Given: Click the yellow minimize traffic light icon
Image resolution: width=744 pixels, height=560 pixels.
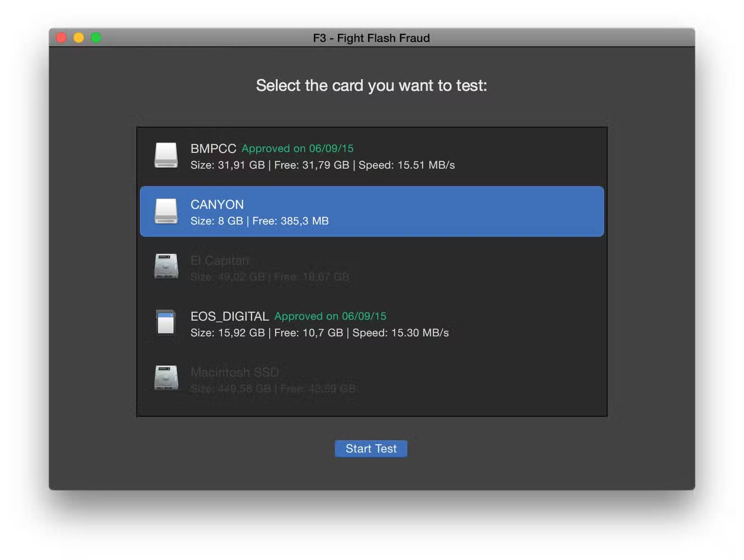Looking at the screenshot, I should (78, 38).
